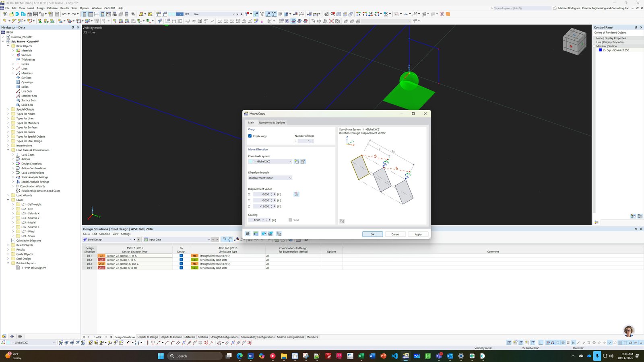Toggle To Design checkbox for DS1
The height and width of the screenshot is (362, 644).
181,256
